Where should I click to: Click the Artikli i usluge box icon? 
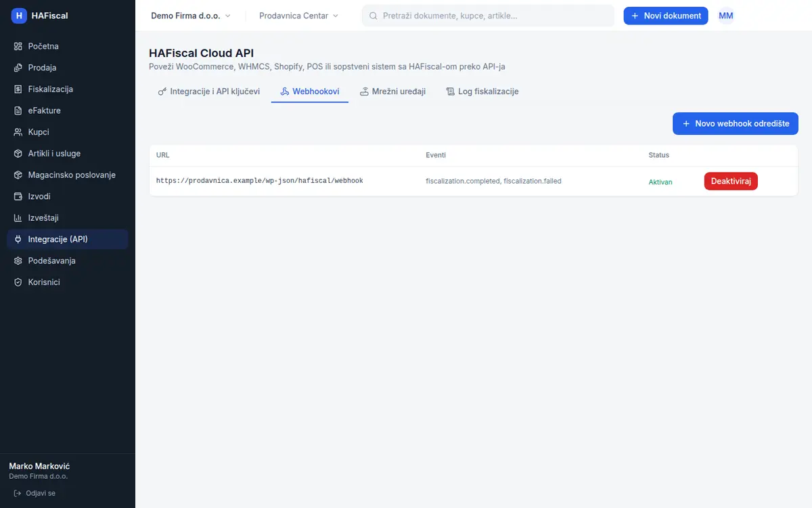point(18,154)
